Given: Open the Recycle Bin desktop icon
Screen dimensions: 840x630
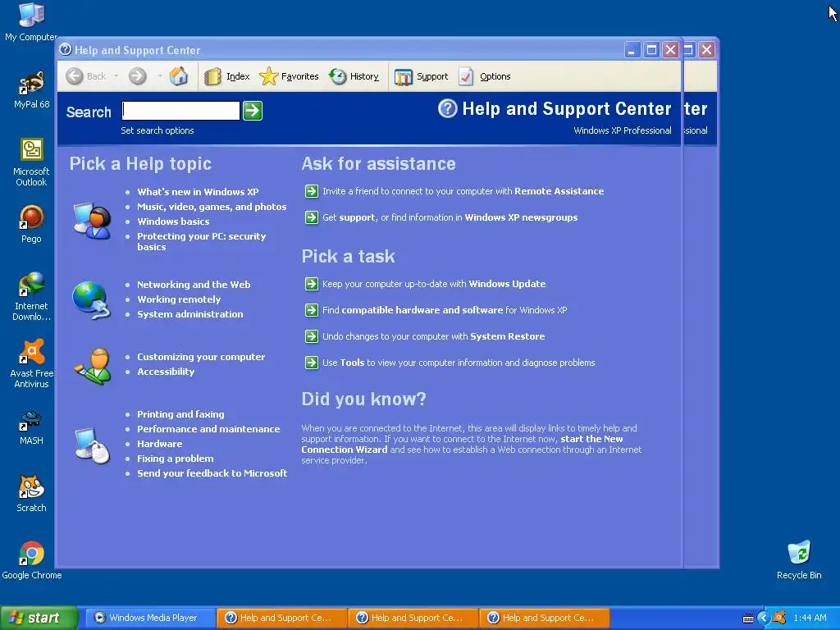Looking at the screenshot, I should pos(799,559).
